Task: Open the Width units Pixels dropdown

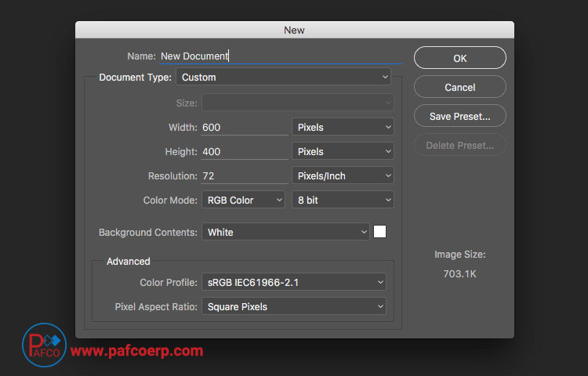Action: pyautogui.click(x=343, y=128)
